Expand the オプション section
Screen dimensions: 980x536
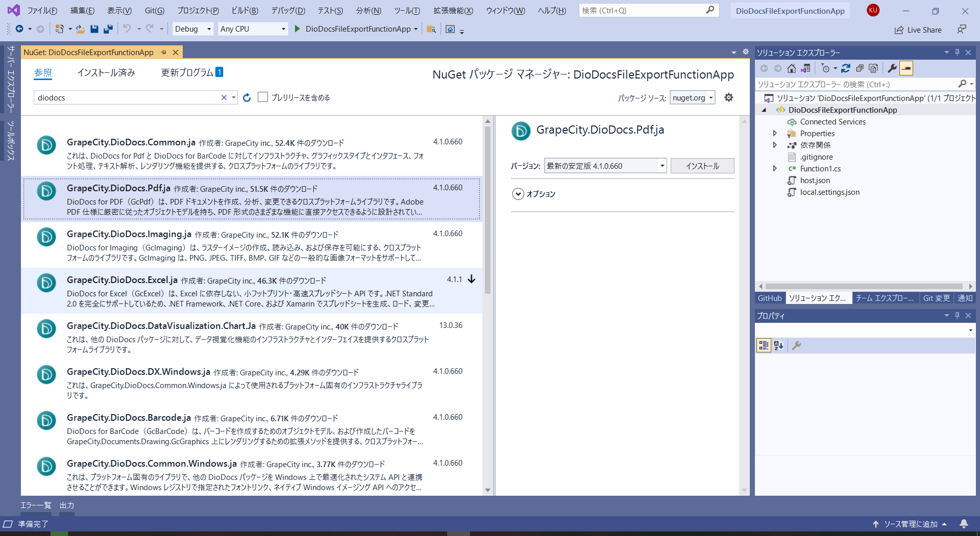518,194
